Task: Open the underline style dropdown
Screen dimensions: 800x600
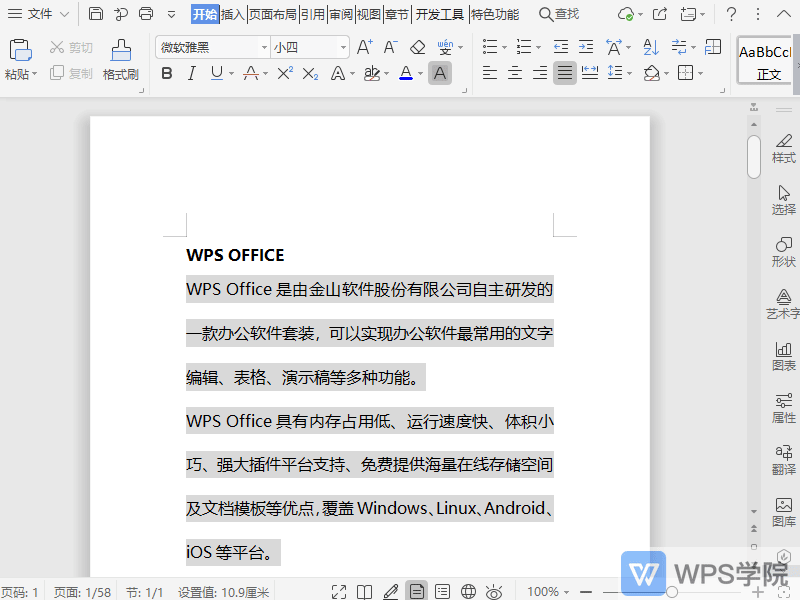Action: pos(232,73)
